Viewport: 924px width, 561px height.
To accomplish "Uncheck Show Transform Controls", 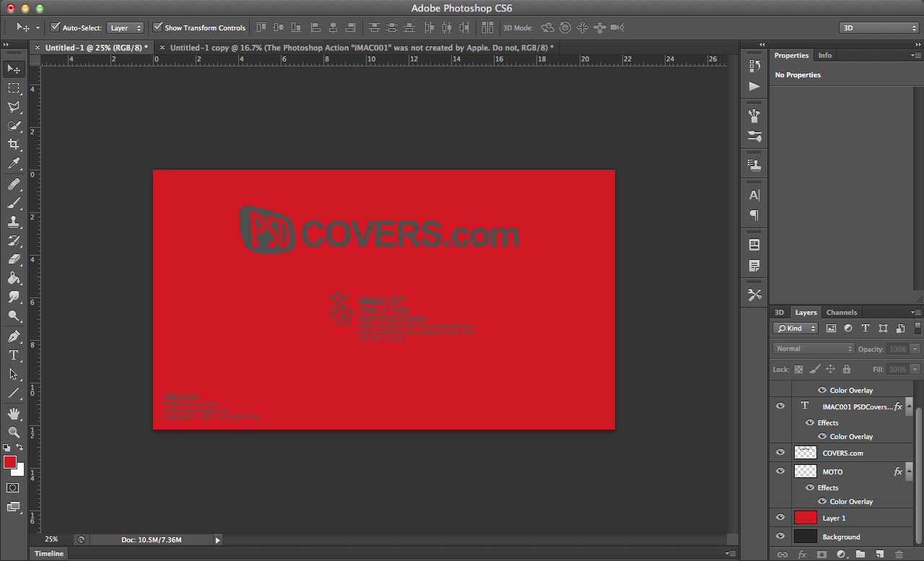I will pyautogui.click(x=158, y=27).
